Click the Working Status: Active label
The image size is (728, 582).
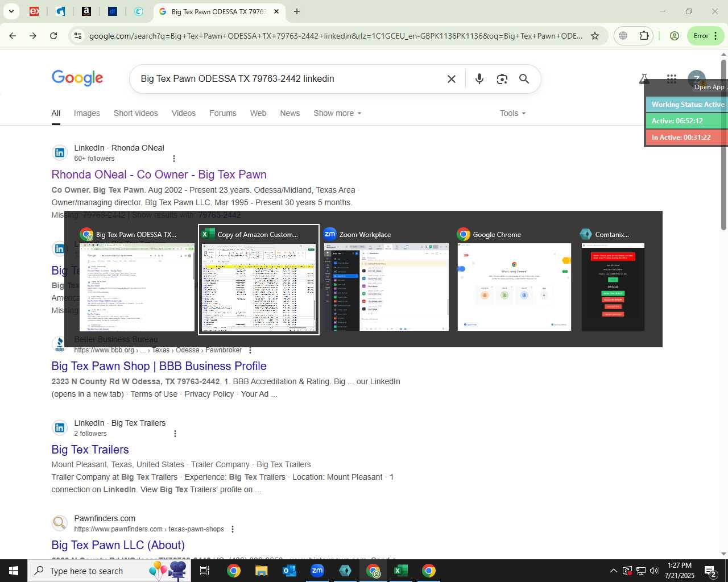(x=687, y=105)
